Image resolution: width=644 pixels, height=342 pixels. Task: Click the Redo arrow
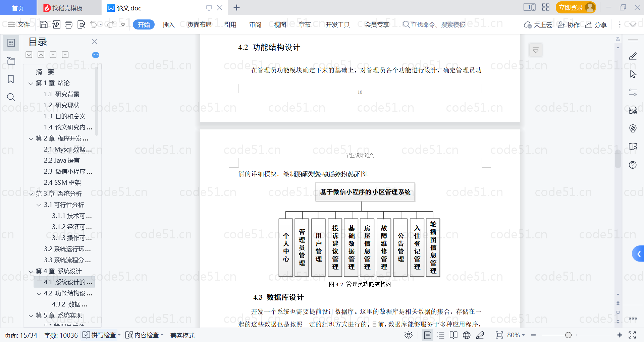pyautogui.click(x=110, y=24)
